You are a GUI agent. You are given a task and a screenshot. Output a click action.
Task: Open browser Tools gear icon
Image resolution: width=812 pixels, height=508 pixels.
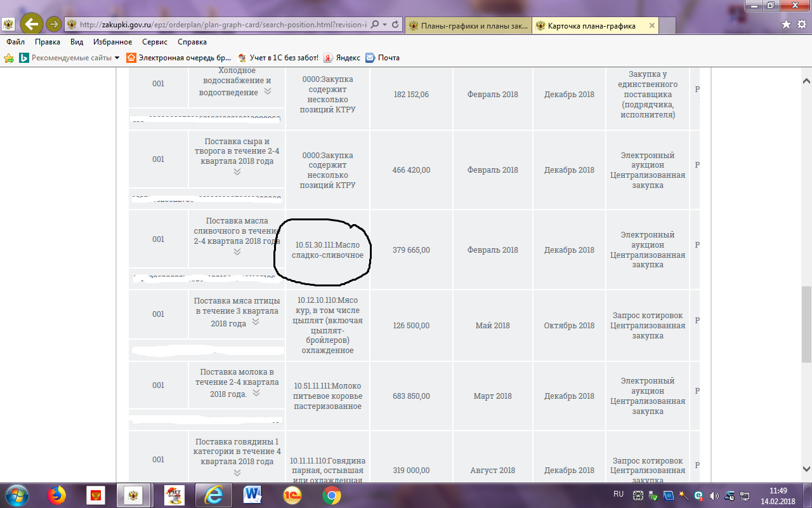click(x=801, y=24)
